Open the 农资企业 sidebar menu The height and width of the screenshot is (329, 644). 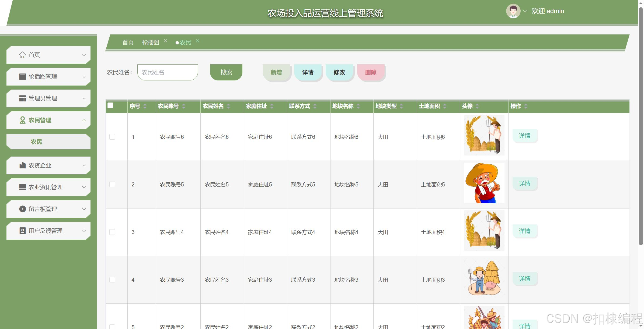[x=48, y=165]
